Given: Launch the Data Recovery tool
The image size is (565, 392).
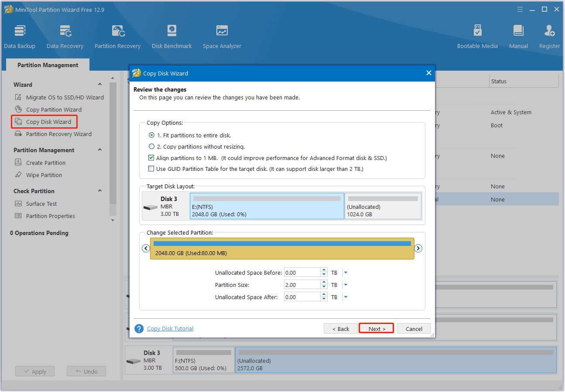Looking at the screenshot, I should click(x=65, y=37).
